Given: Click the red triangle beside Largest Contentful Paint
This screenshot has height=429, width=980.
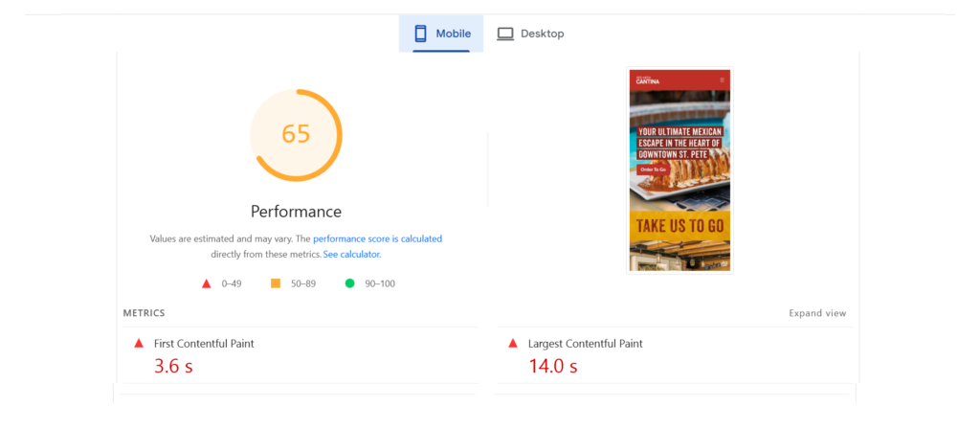Looking at the screenshot, I should (513, 343).
